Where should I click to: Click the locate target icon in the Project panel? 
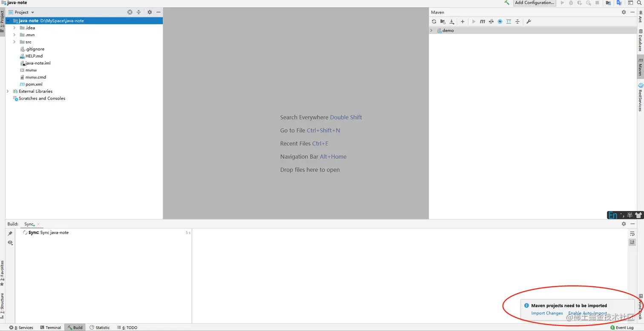coord(130,12)
